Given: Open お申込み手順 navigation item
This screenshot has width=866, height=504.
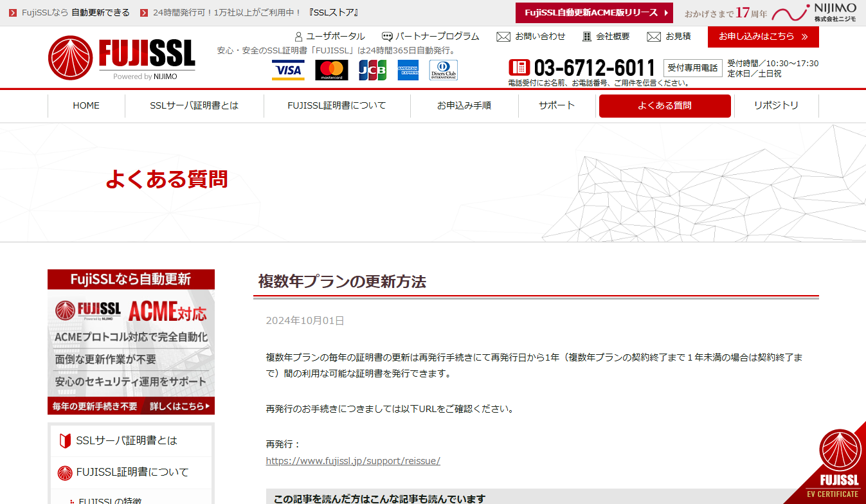Looking at the screenshot, I should (x=464, y=105).
